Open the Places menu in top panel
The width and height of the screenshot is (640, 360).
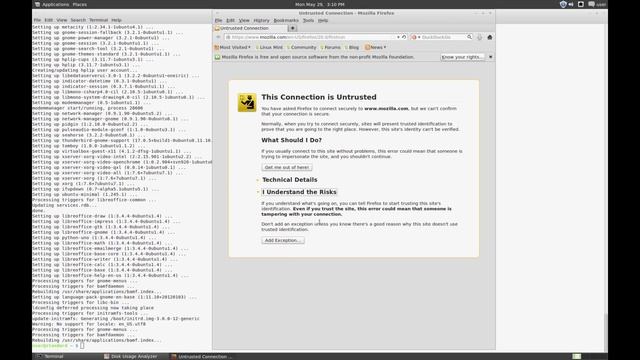click(80, 4)
